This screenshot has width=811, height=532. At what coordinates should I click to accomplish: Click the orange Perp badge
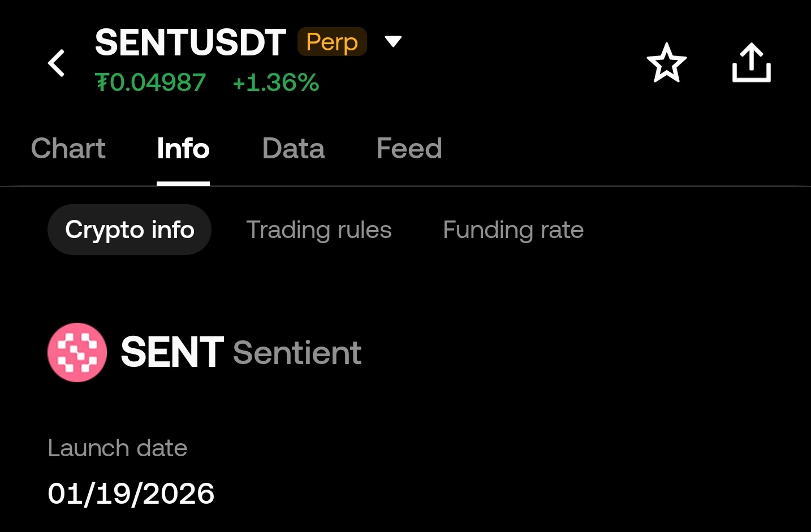(x=332, y=42)
